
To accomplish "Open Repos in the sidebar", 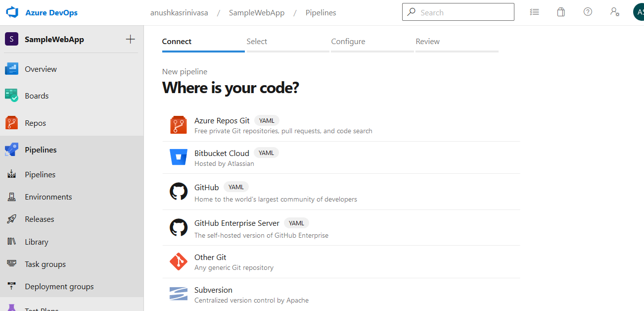I will coord(72,123).
